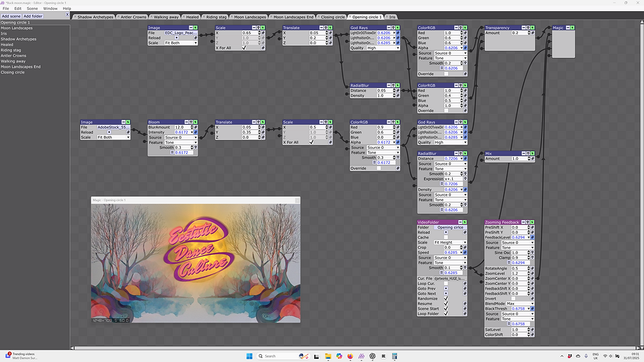Click the Transparency Amount stepper arrows
Screen dimensions: 644x362
click(x=529, y=33)
